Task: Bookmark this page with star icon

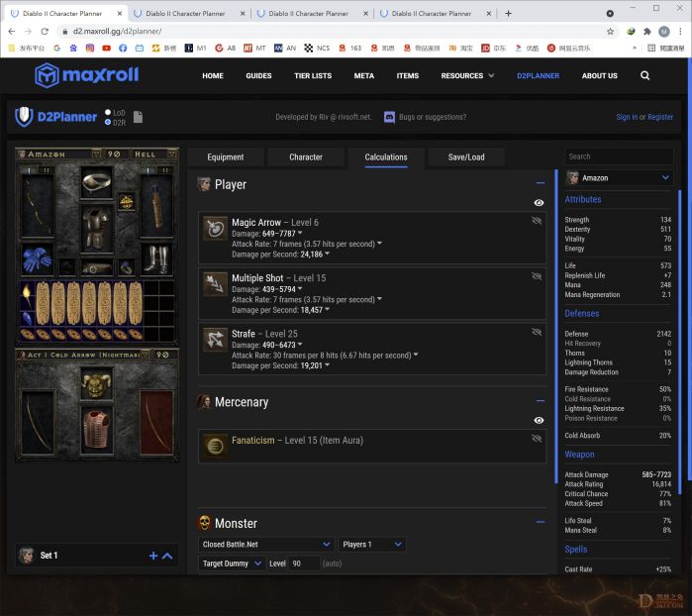Action: (x=611, y=32)
